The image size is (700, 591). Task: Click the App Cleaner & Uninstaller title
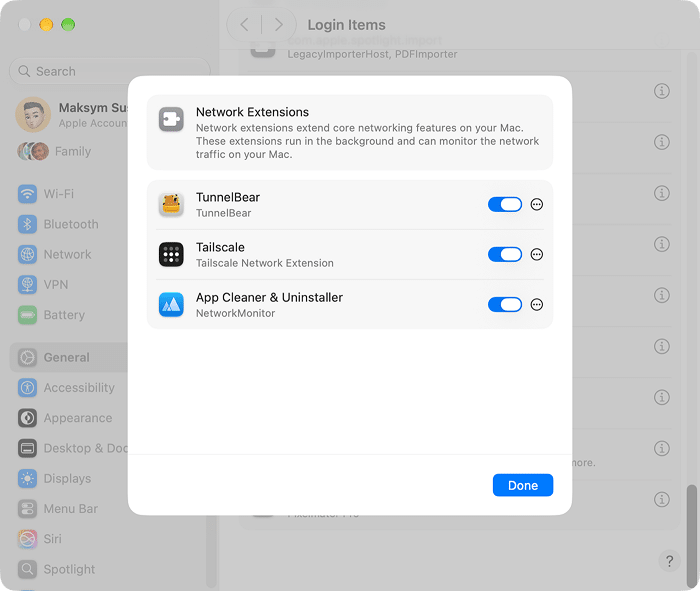[269, 297]
